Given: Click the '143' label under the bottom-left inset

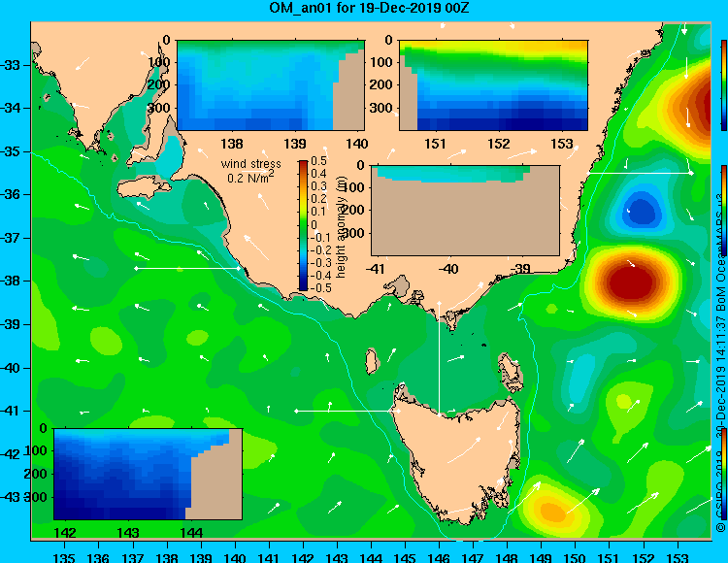Looking at the screenshot, I should pos(128,532).
